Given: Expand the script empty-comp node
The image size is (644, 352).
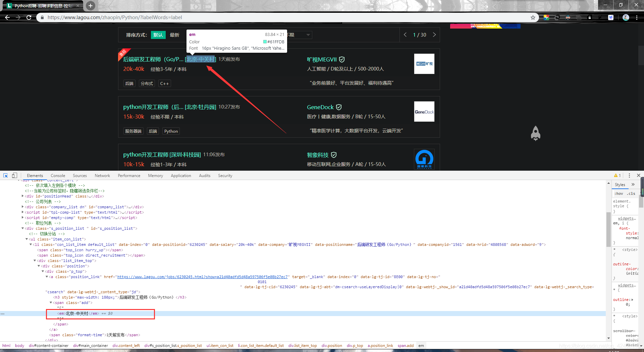Looking at the screenshot, I should coord(23,218).
